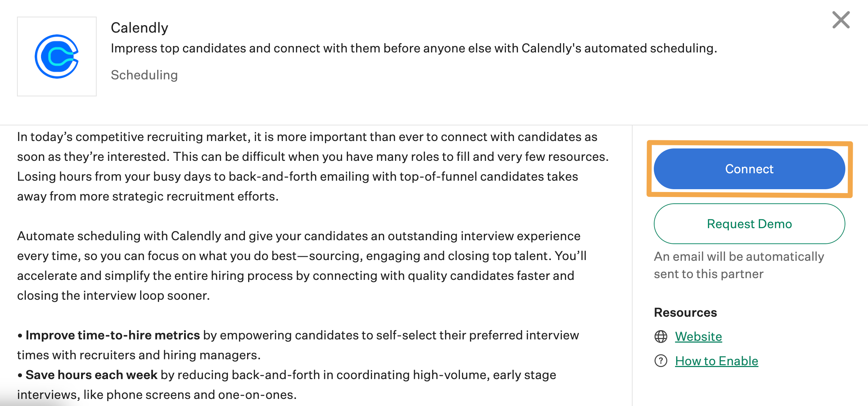The height and width of the screenshot is (406, 868).
Task: Click the Calendly logo thumbnail
Action: (57, 56)
